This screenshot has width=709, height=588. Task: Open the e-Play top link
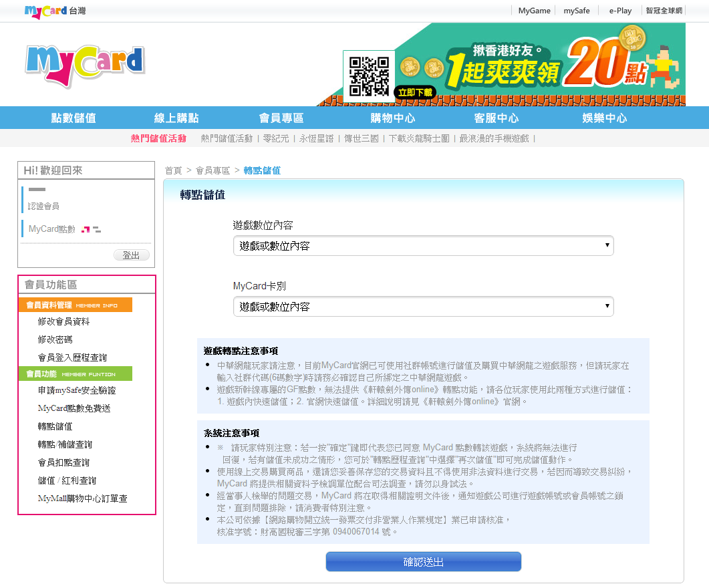coord(620,11)
